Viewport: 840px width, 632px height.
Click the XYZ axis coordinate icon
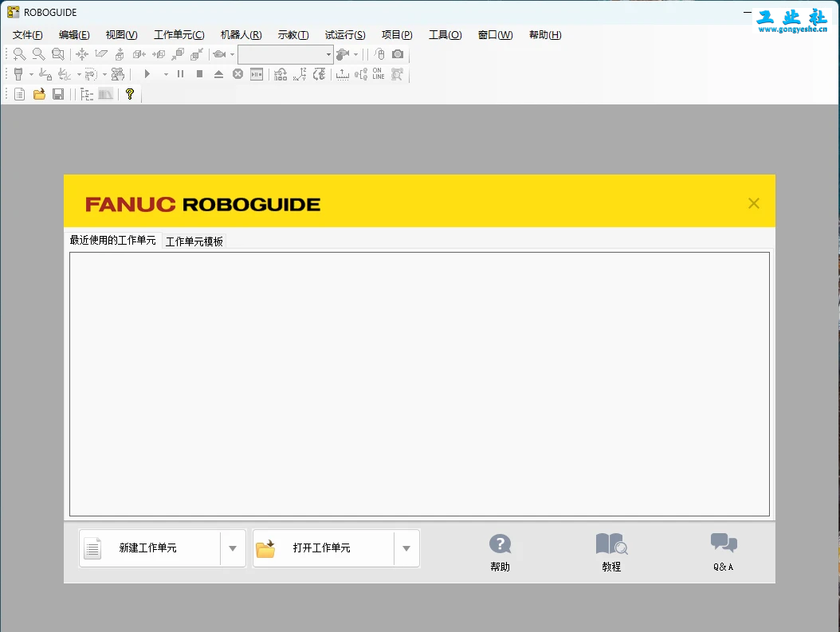coord(300,74)
